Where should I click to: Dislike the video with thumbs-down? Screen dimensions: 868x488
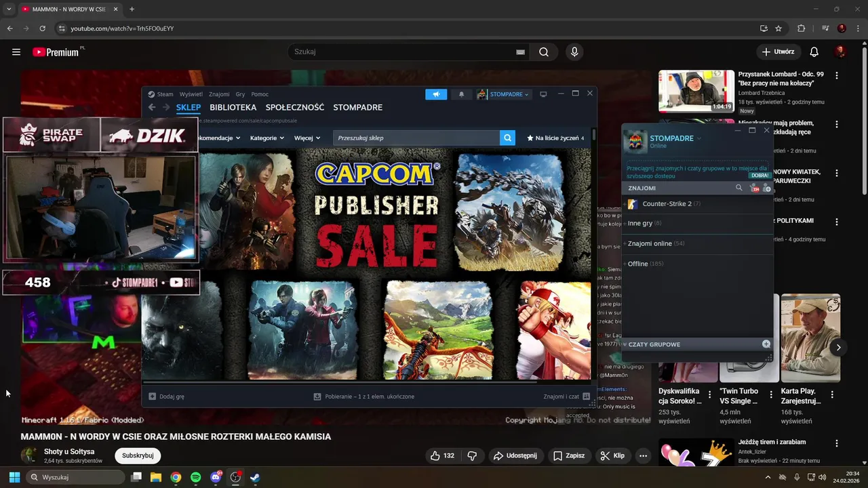coord(473,455)
